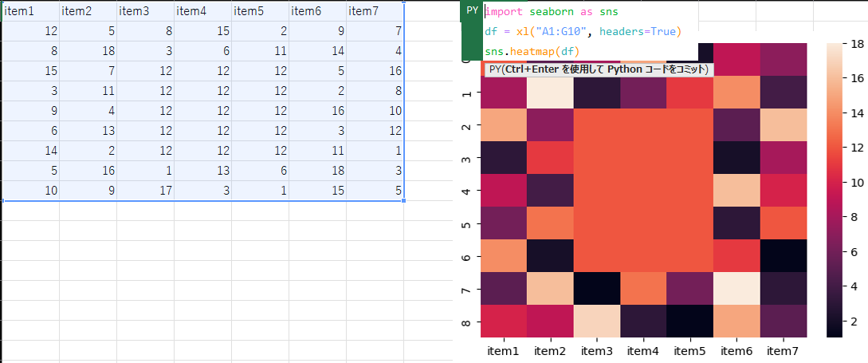Select the item4 header cell
Image resolution: width=868 pixels, height=363 pixels.
[x=202, y=10]
